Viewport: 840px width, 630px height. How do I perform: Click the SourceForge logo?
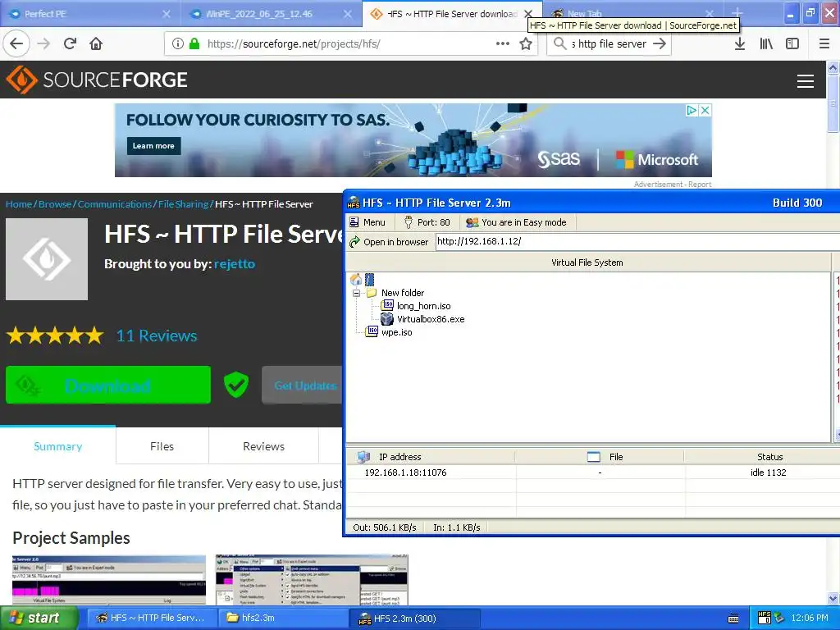pyautogui.click(x=97, y=80)
